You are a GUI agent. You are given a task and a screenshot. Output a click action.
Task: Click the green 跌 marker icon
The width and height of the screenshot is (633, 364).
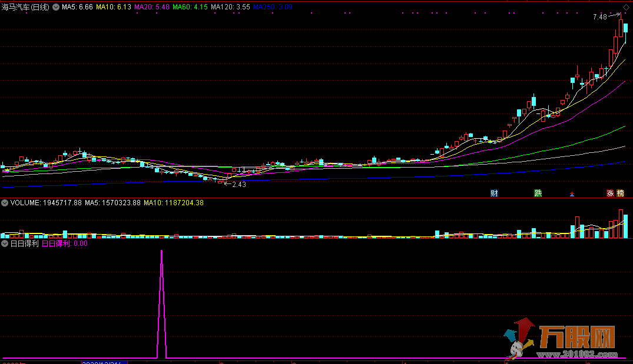[x=538, y=193]
